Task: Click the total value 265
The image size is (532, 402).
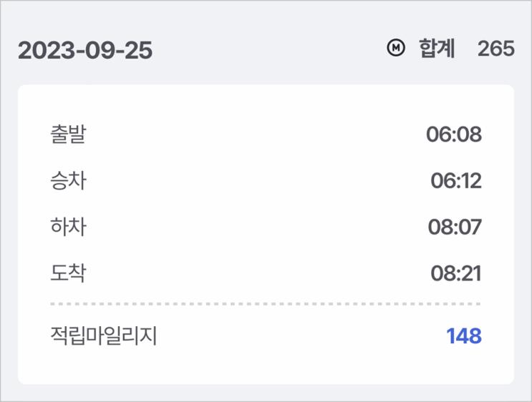Action: pyautogui.click(x=495, y=49)
